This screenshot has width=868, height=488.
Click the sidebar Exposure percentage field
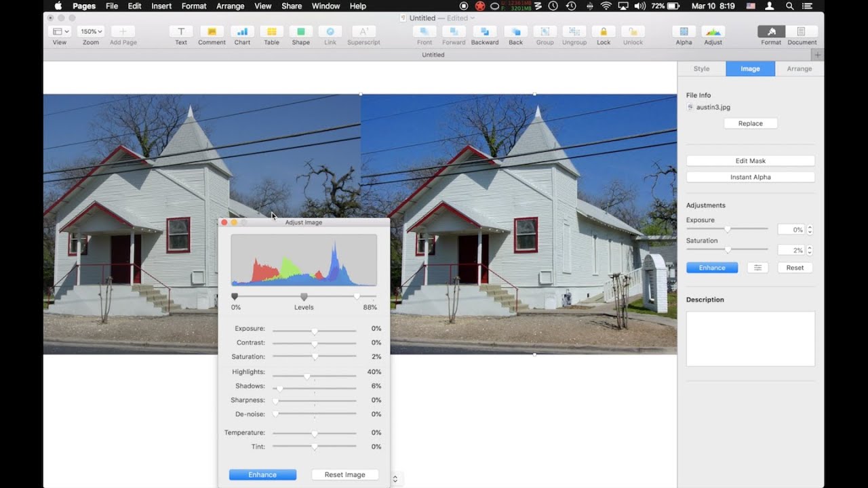(x=791, y=230)
